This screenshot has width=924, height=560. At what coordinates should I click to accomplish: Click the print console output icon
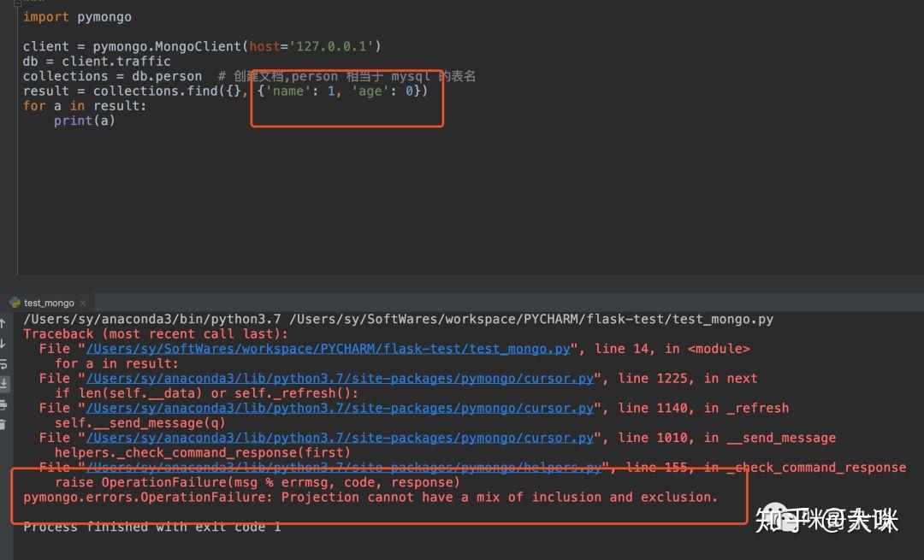pos(3,404)
